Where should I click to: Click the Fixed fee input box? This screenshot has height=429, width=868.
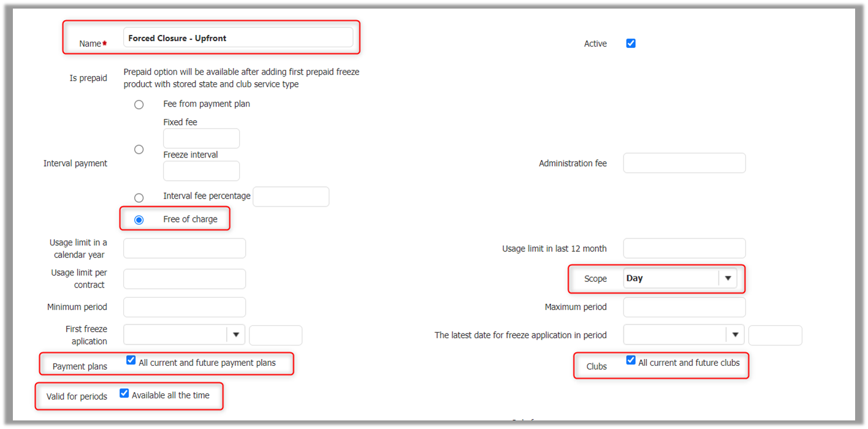click(201, 139)
